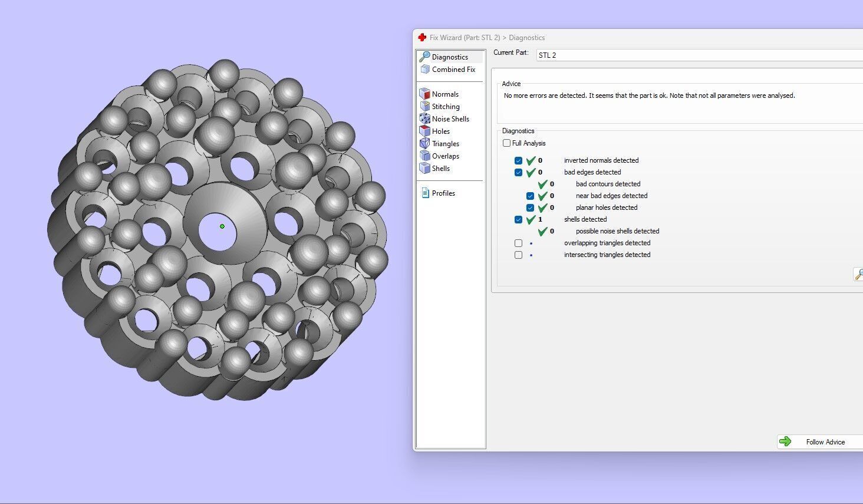Open the Combined Fix page

pyautogui.click(x=453, y=70)
